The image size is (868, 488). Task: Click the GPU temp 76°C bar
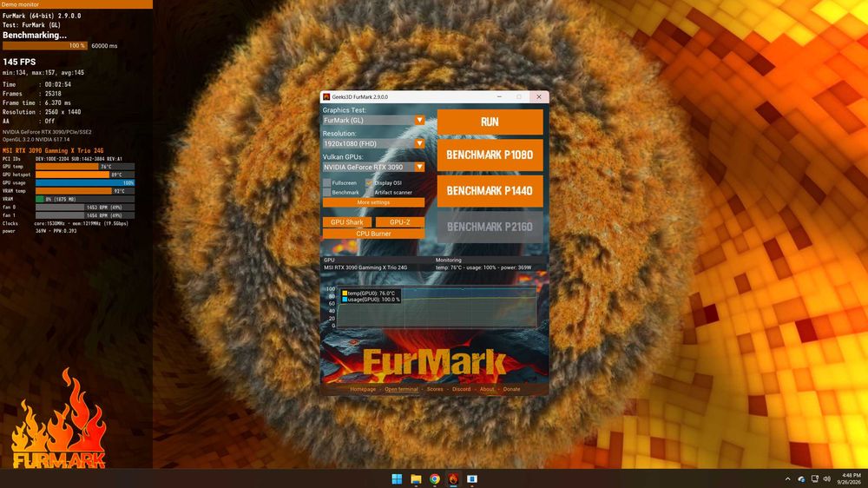pos(85,167)
